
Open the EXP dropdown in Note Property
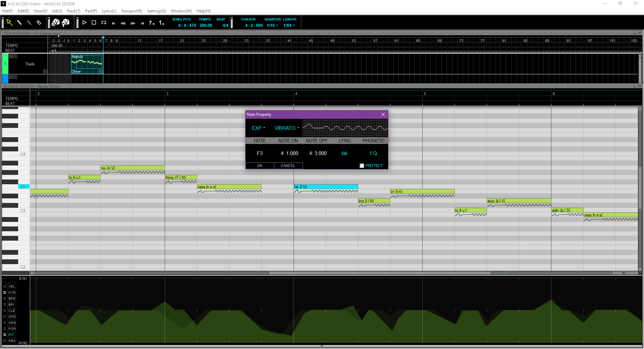pos(258,128)
